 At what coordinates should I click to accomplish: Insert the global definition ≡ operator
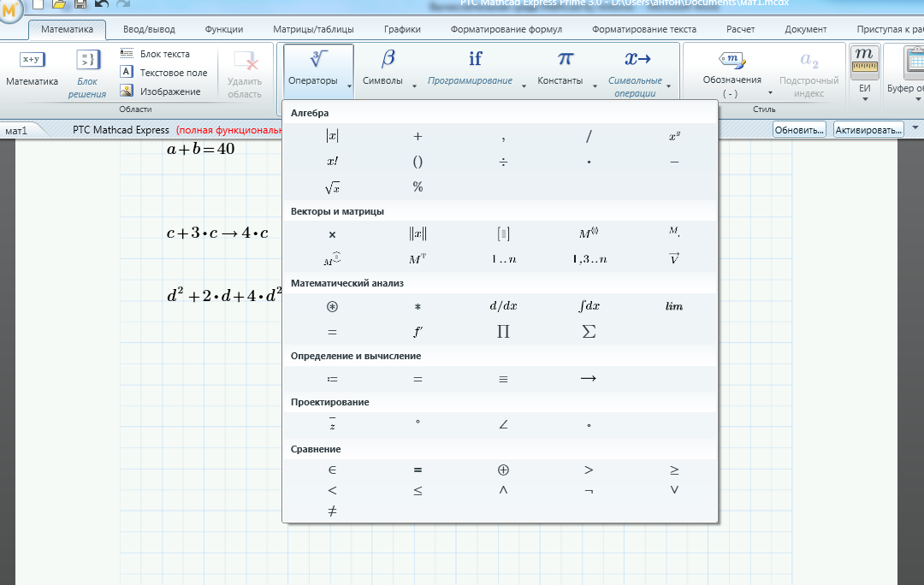[503, 379]
